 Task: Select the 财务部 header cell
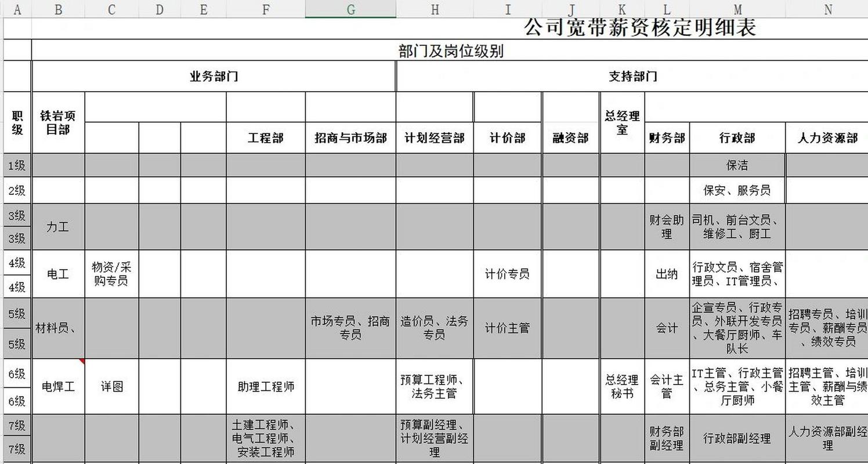[667, 138]
